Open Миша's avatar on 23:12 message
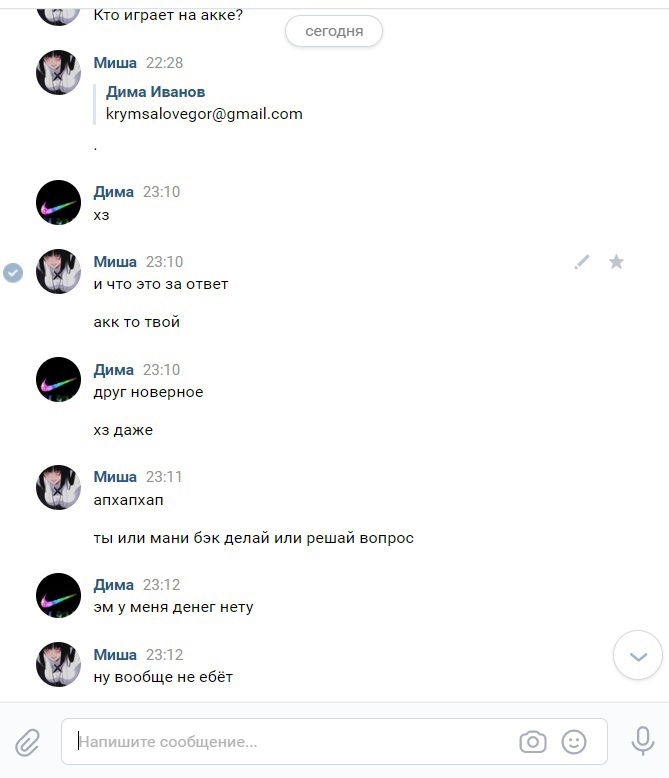The width and height of the screenshot is (669, 778). click(x=59, y=664)
